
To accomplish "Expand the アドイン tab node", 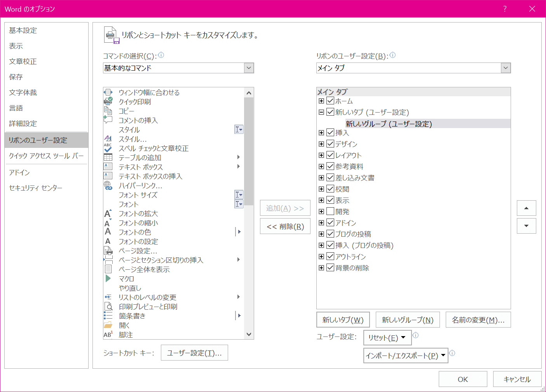I will pos(321,223).
